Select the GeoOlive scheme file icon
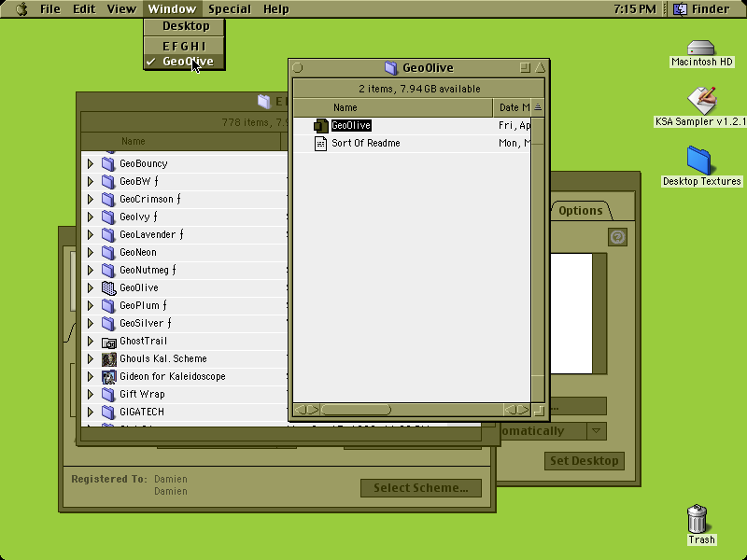747x560 pixels. pos(320,126)
